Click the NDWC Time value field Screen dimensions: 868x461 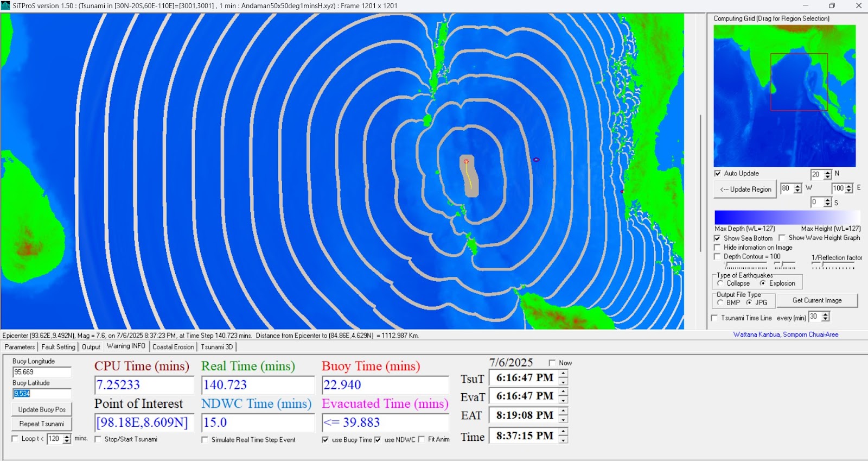pos(258,422)
